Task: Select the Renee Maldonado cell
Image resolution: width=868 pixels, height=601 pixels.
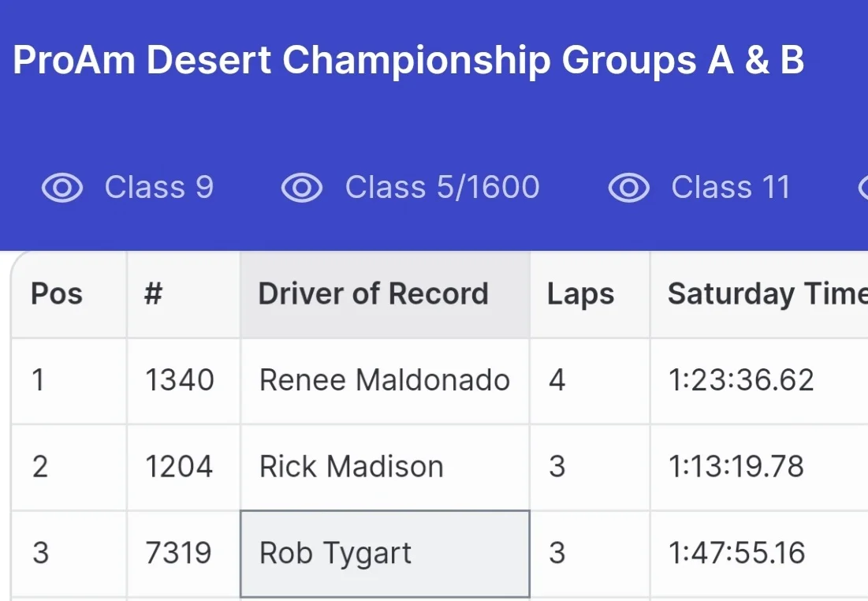Action: coord(385,380)
